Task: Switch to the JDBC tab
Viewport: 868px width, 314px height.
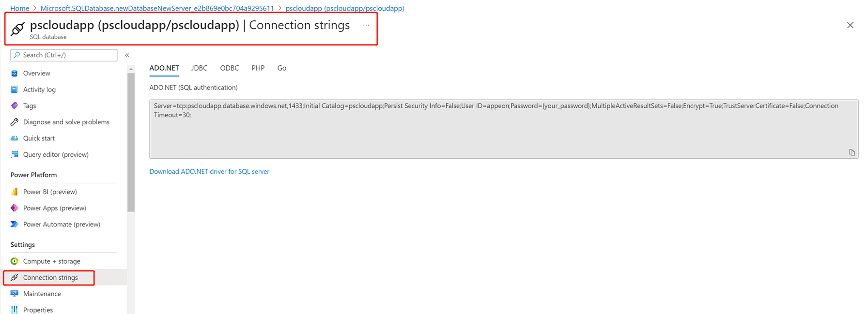Action: [x=199, y=68]
